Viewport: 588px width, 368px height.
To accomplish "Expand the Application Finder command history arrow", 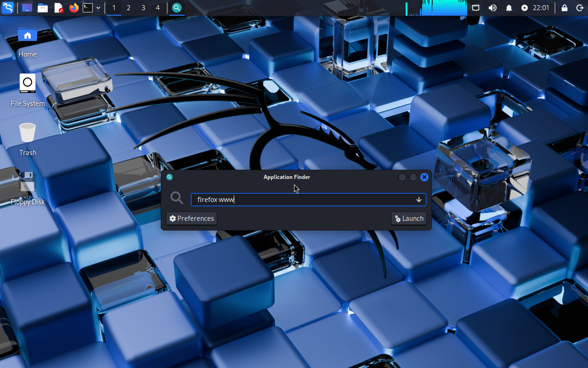I will point(419,200).
